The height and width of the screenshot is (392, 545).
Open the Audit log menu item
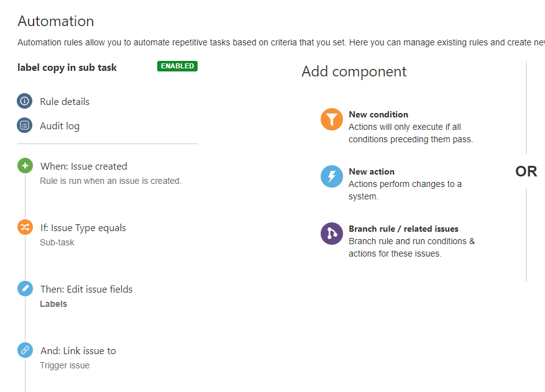coord(60,125)
